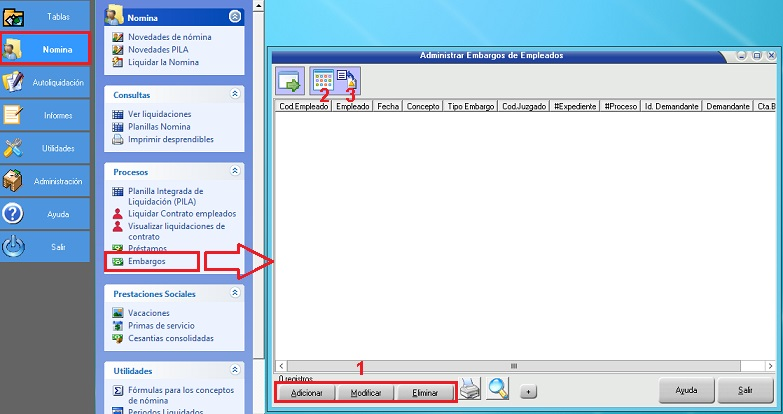
Task: Open the Utilidades sidebar section
Action: [x=46, y=148]
